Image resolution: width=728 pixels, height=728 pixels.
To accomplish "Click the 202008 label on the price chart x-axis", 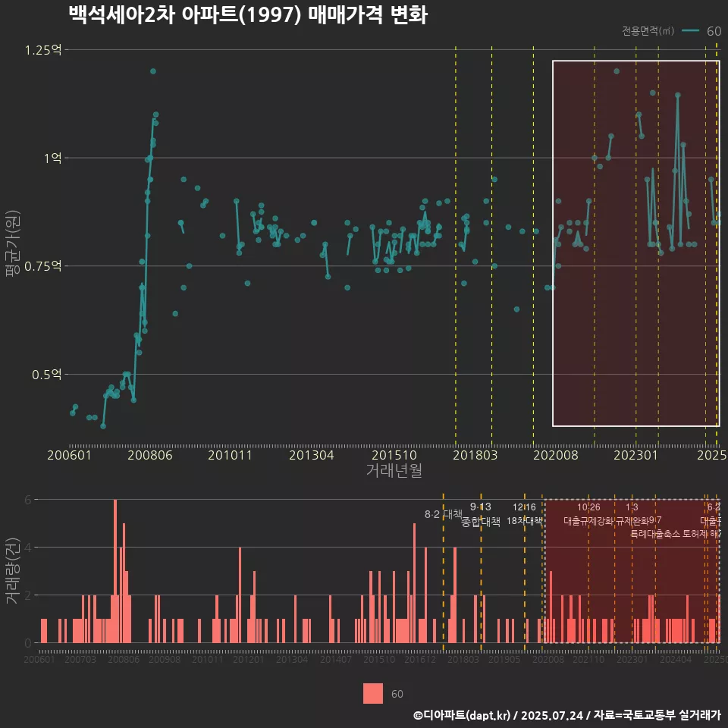I will (556, 455).
